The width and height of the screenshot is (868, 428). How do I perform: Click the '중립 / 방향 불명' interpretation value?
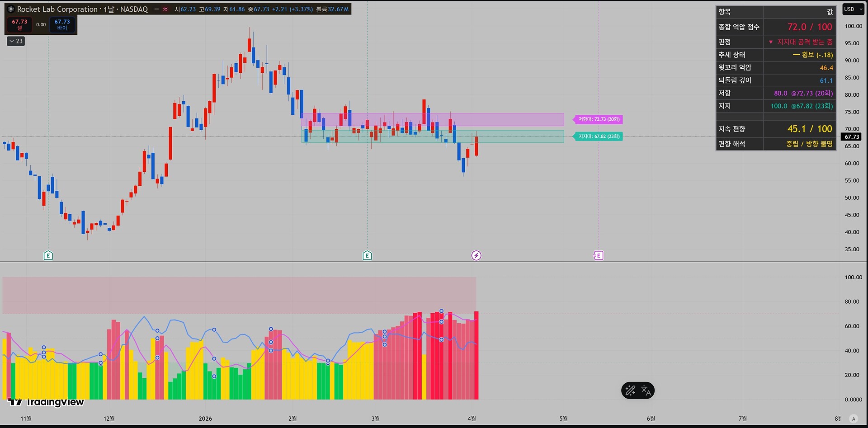(x=809, y=144)
